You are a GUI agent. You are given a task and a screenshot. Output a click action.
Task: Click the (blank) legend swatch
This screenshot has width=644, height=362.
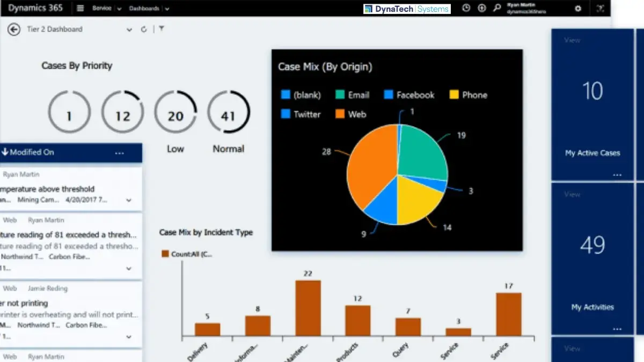pyautogui.click(x=286, y=95)
